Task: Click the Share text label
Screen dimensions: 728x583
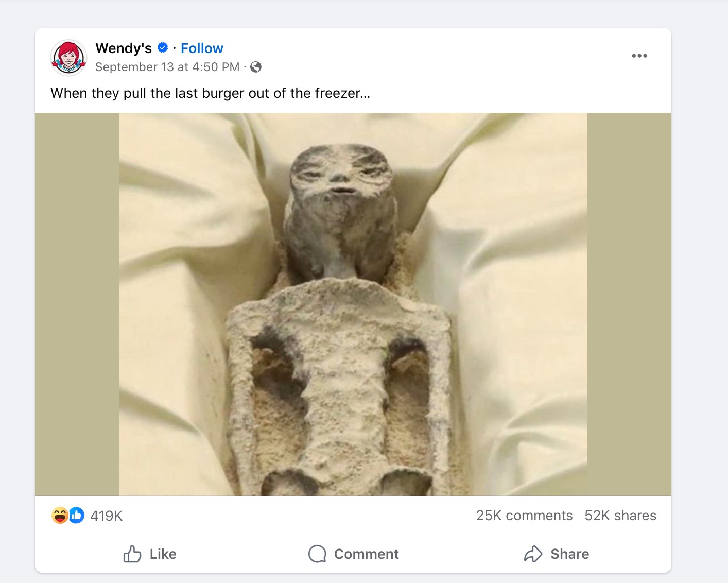Action: point(569,554)
